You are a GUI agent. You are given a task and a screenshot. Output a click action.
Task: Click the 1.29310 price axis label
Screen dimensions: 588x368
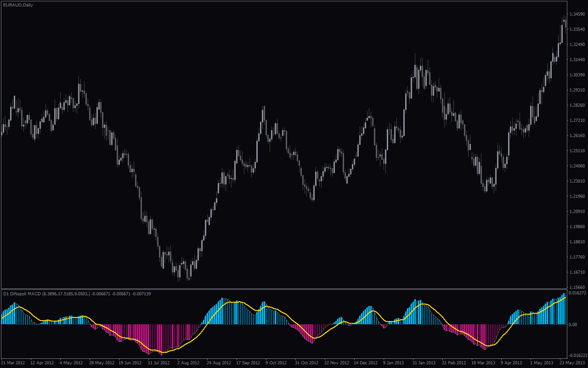tap(577, 90)
